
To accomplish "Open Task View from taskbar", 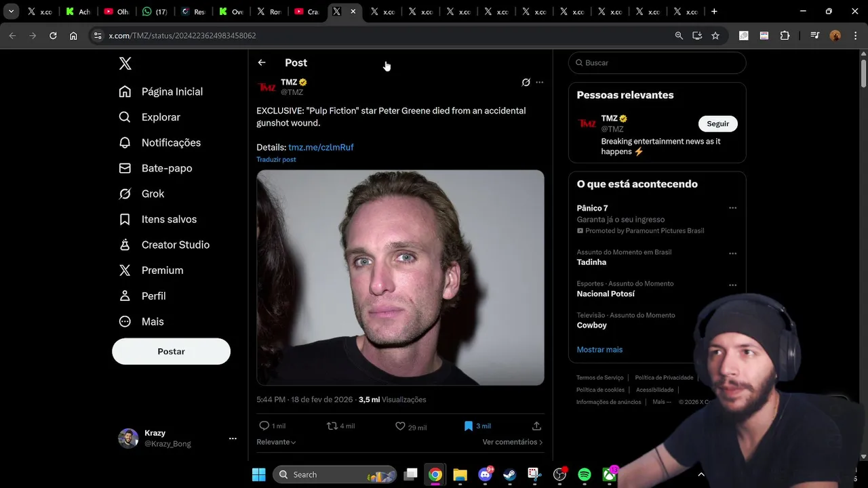I will pos(410,474).
